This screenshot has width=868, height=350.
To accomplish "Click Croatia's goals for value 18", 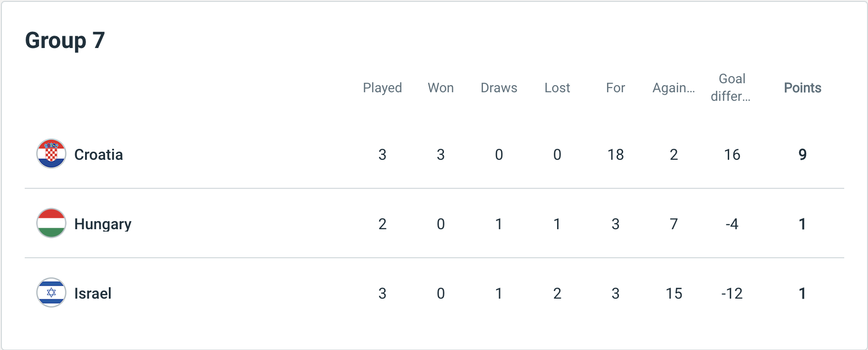I will point(615,155).
